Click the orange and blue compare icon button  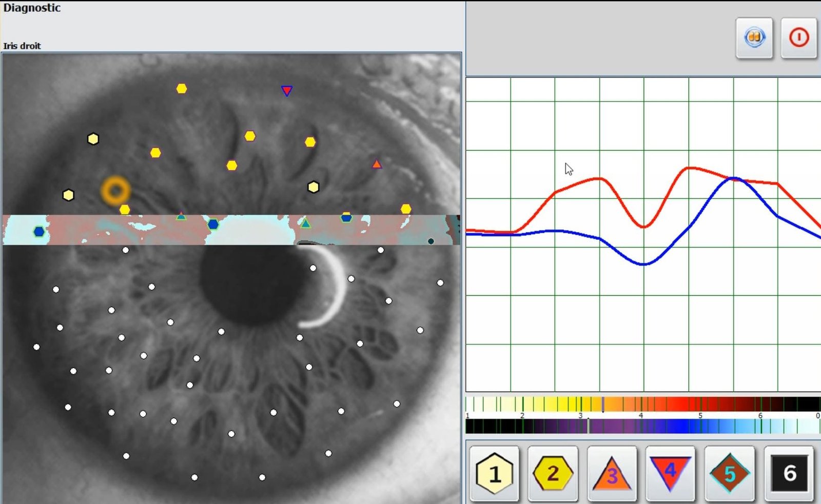[754, 38]
